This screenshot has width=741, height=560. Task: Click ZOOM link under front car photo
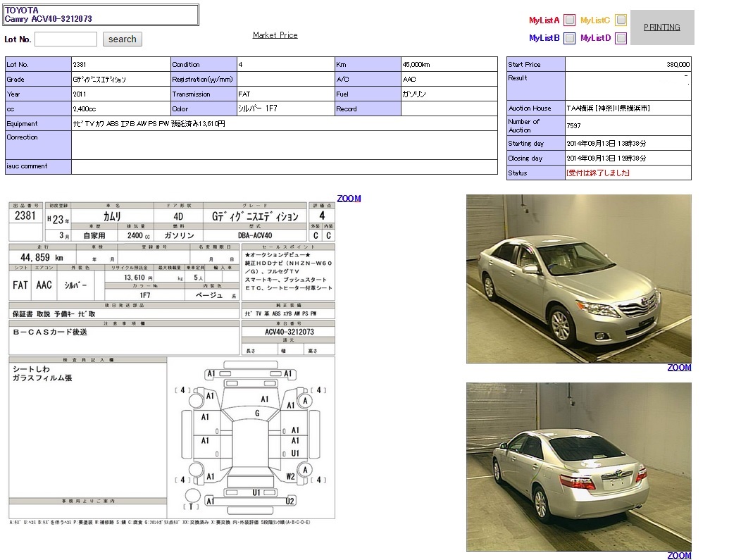tap(679, 368)
